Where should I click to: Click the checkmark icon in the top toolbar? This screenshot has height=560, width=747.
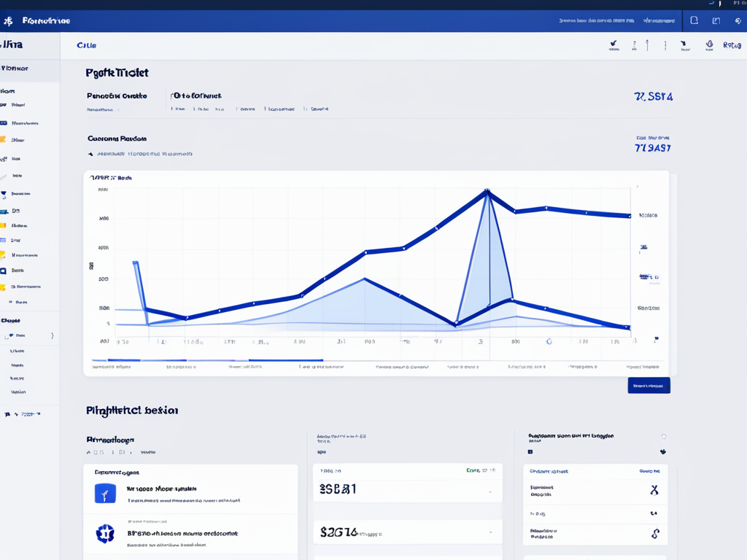tap(613, 45)
